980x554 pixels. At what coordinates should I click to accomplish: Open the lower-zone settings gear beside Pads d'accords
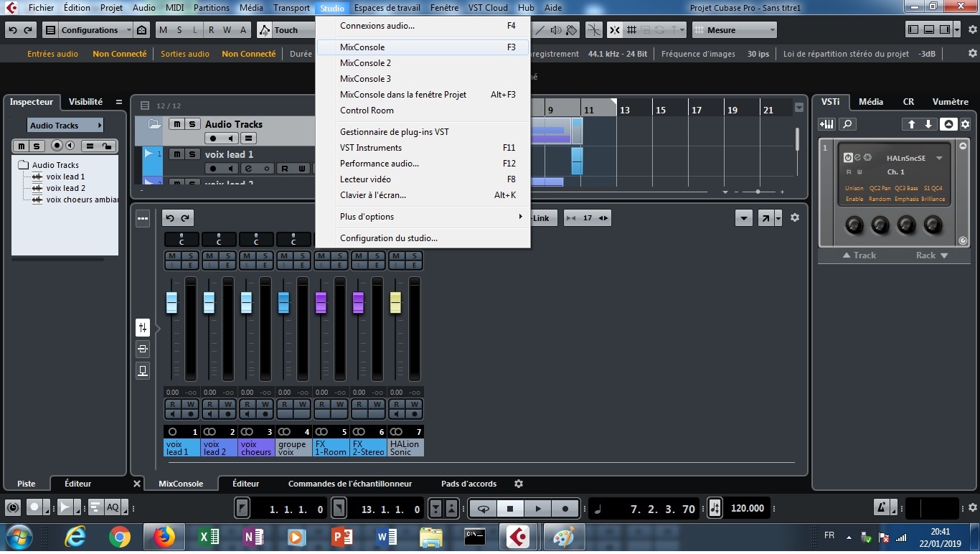[x=519, y=484]
